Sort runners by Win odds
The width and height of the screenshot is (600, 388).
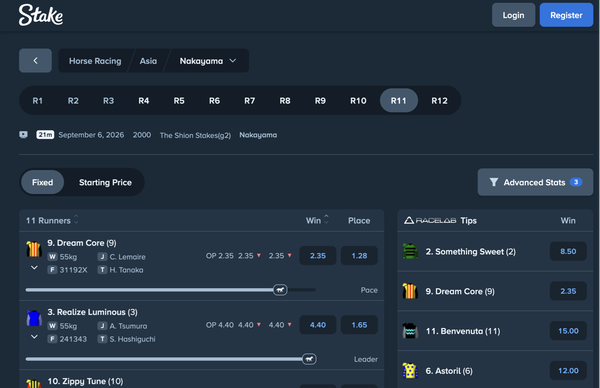[x=317, y=220]
